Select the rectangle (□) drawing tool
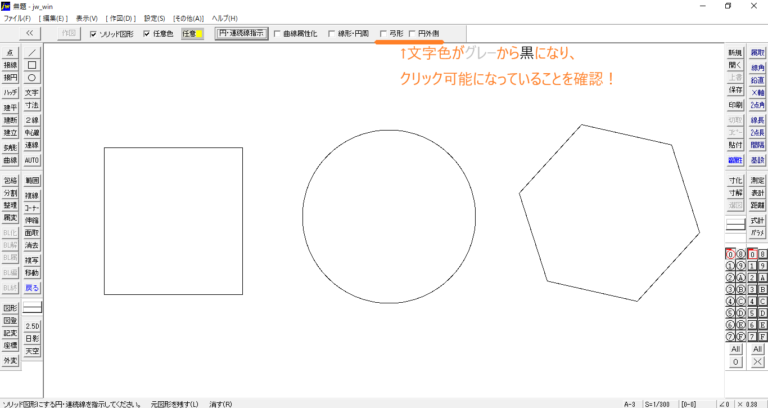 (32, 64)
